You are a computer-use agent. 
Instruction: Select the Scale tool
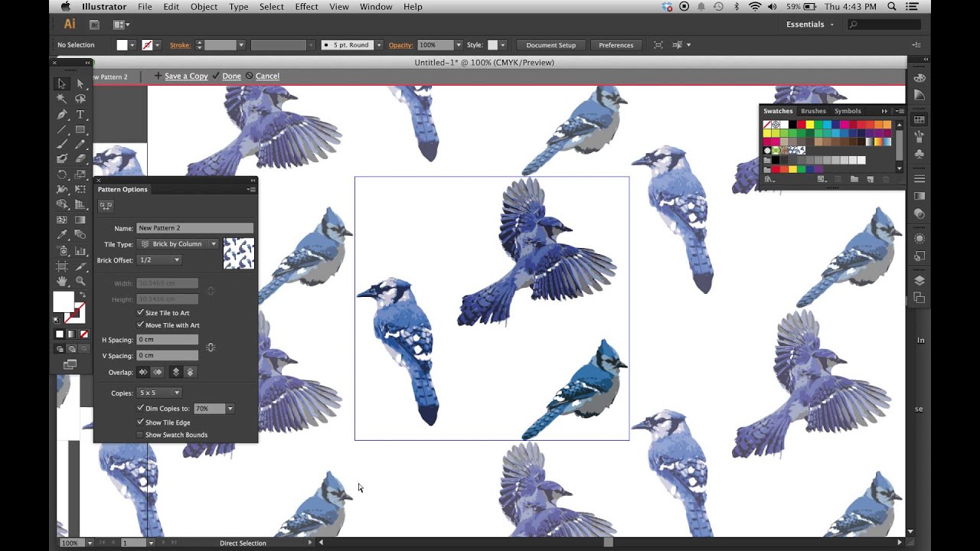coord(80,174)
